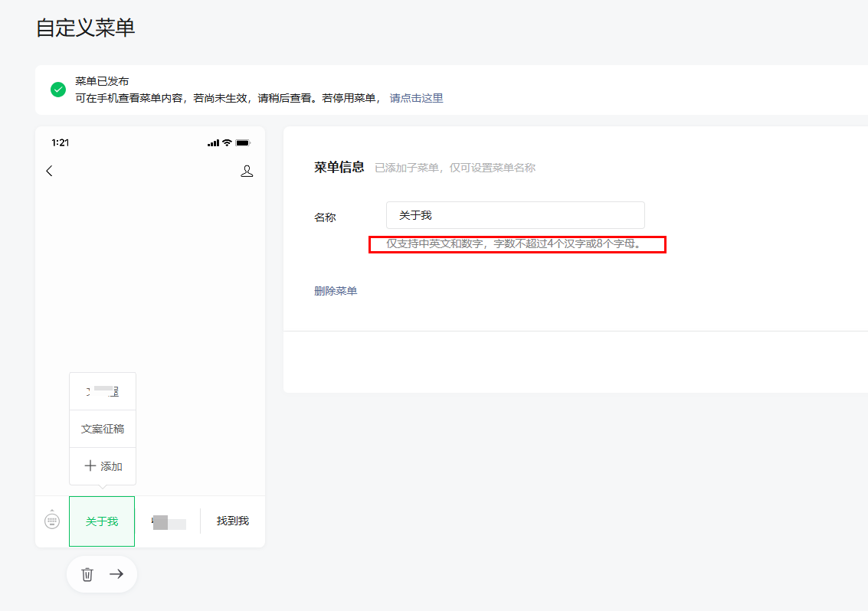Tap the keyboard icon in phone preview
868x611 pixels.
click(x=52, y=521)
